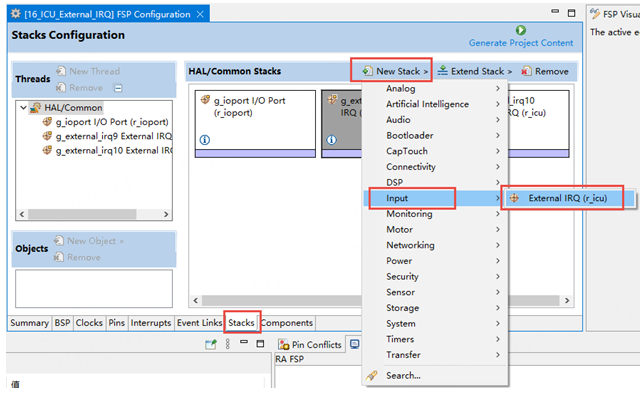Image resolution: width=642 pixels, height=396 pixels.
Task: Click the info icon on g_ioport stack block
Action: coord(205,140)
